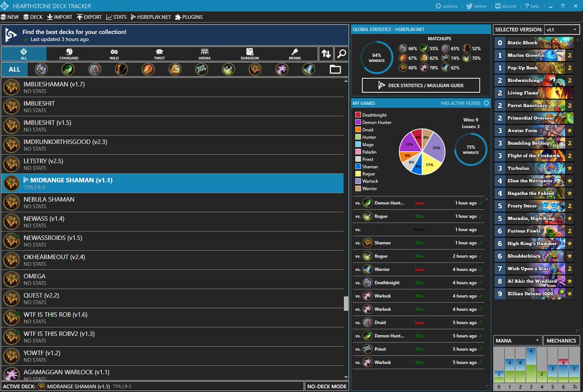
Task: Open the deck sort order arrows
Action: point(326,54)
